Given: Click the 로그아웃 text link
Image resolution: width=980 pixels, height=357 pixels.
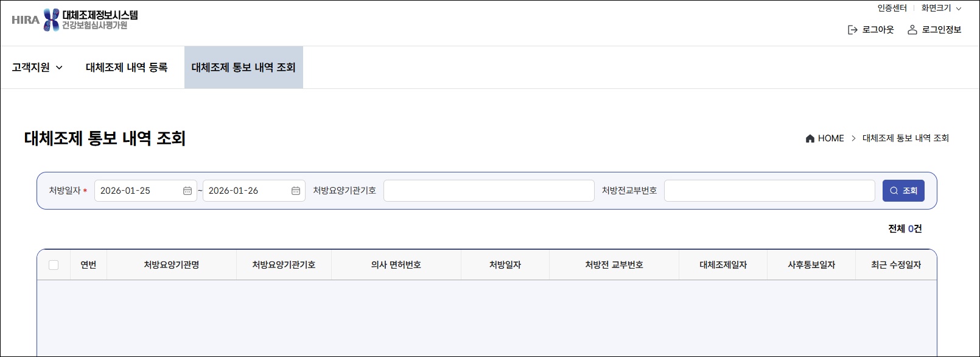Looking at the screenshot, I should pyautogui.click(x=878, y=30).
